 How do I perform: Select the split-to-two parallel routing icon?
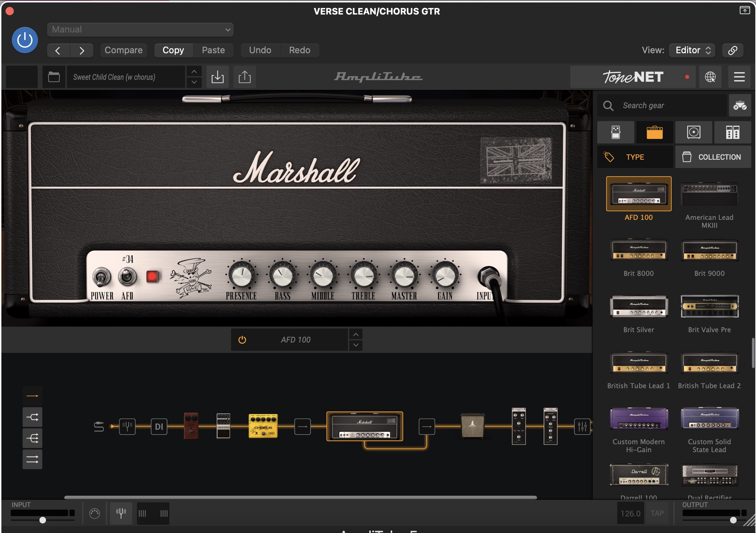pyautogui.click(x=33, y=417)
